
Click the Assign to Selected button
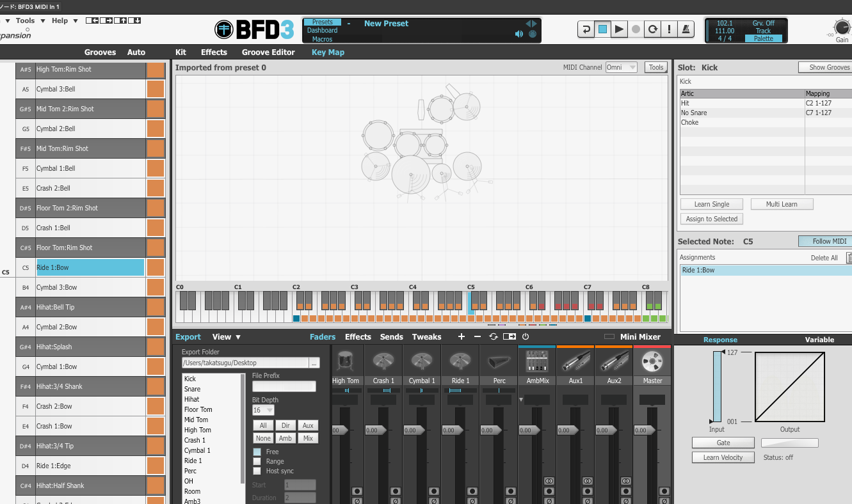tap(712, 219)
